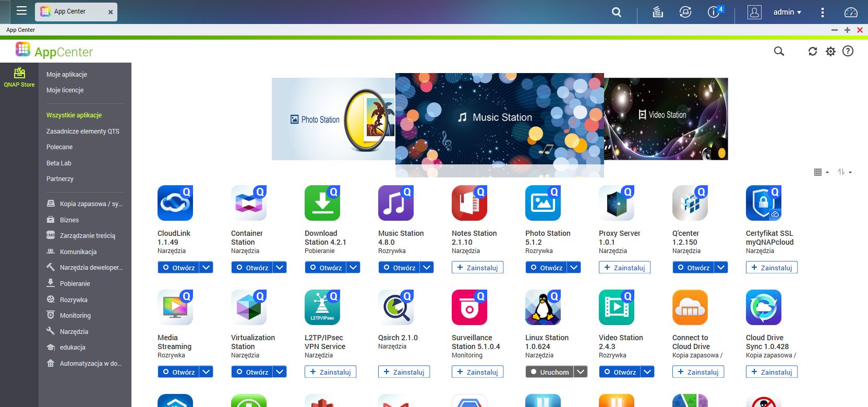Image resolution: width=868 pixels, height=407 pixels.
Task: Click the Q'center app icon
Action: (690, 202)
